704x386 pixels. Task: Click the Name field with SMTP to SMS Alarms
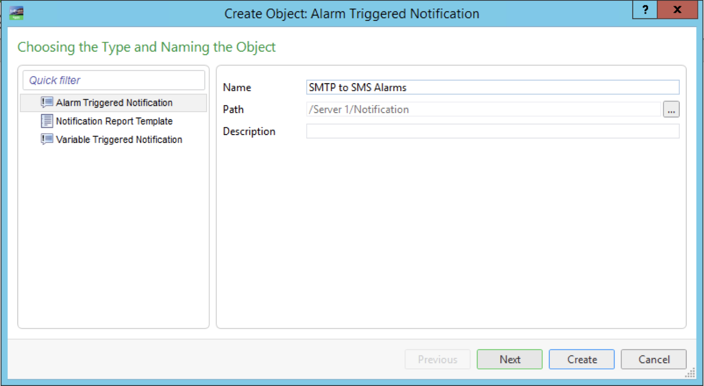click(493, 87)
